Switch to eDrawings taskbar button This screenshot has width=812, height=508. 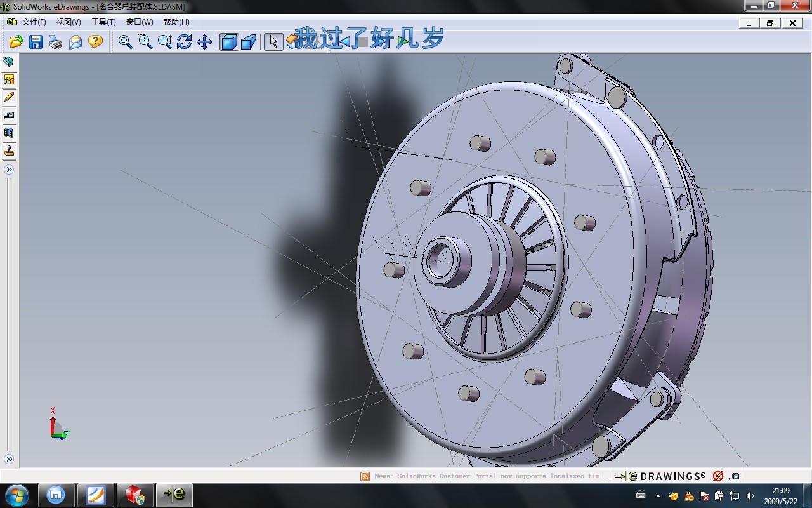[x=174, y=495]
